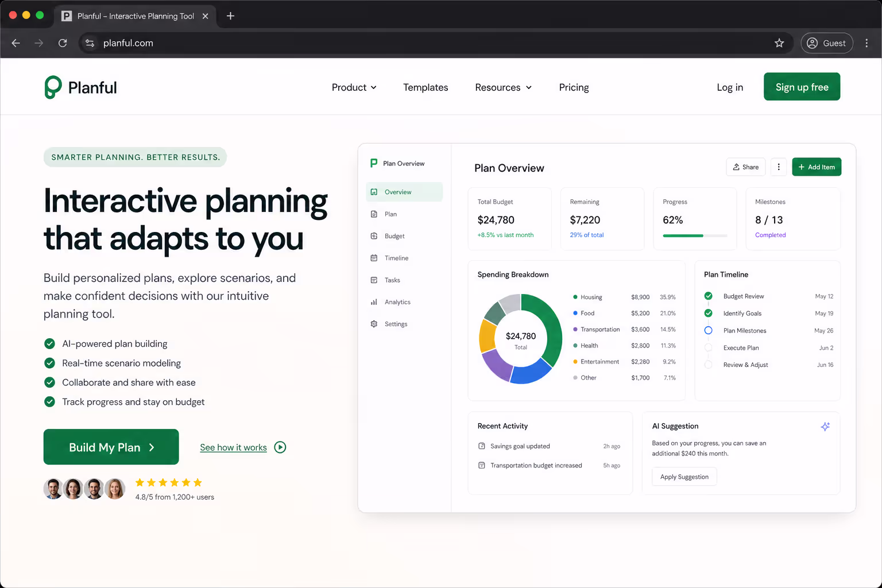The height and width of the screenshot is (588, 882).
Task: Go to the Pricing page
Action: click(x=574, y=87)
